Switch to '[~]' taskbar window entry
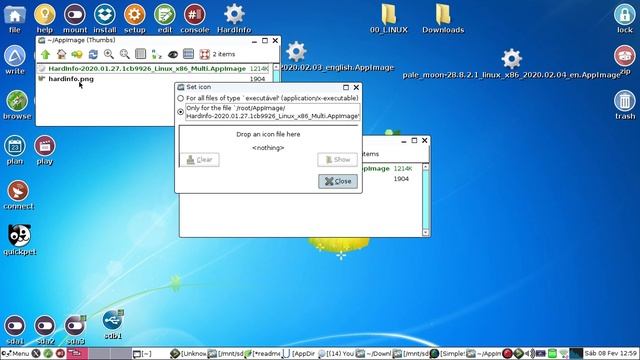Viewport: 640px width, 360px height. click(150, 353)
